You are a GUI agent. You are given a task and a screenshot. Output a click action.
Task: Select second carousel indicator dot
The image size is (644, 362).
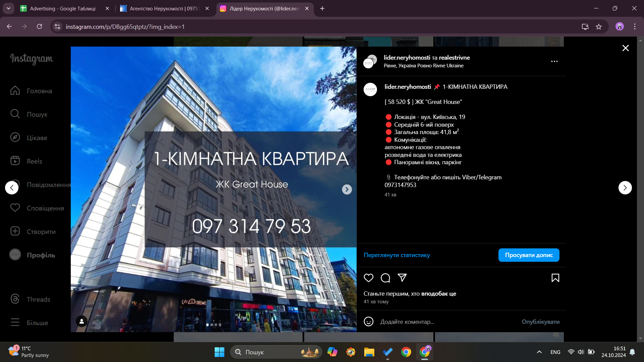point(212,325)
